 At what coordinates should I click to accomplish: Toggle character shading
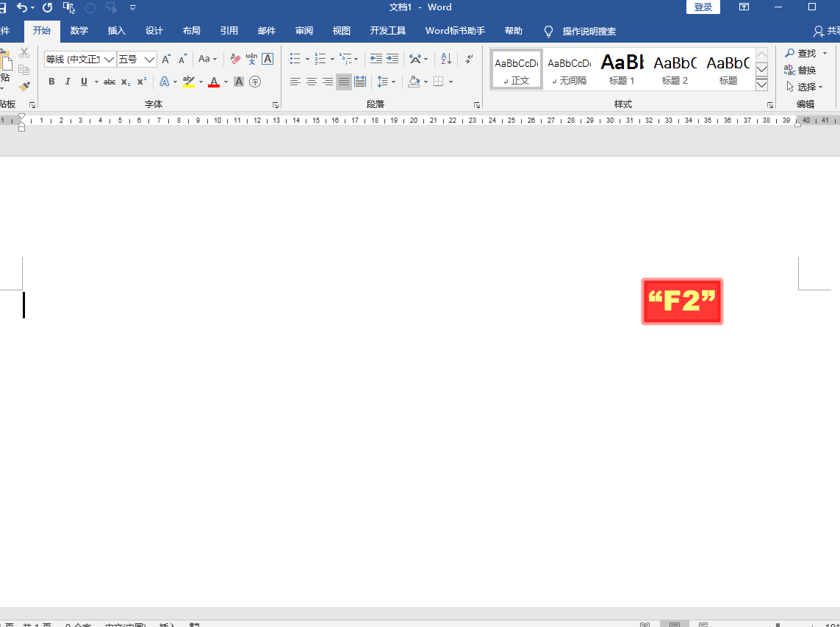(x=239, y=82)
